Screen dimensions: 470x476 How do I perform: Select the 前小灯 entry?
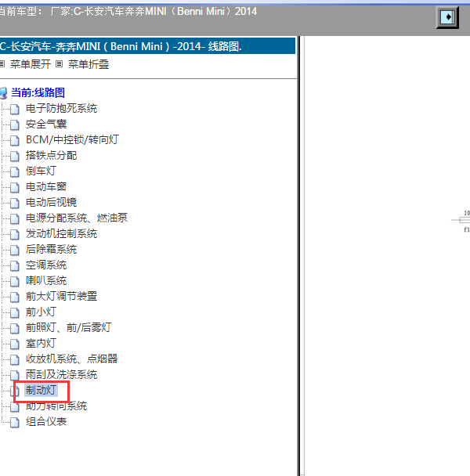(41, 312)
